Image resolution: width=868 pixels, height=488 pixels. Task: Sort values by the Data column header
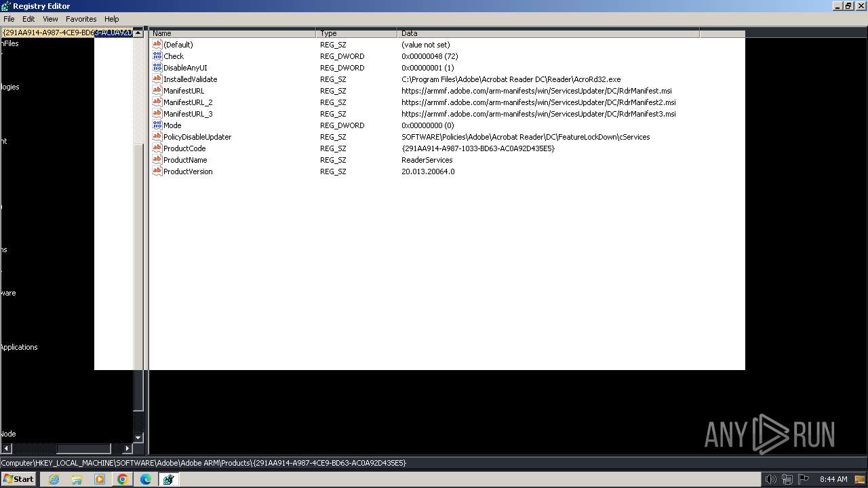click(549, 33)
